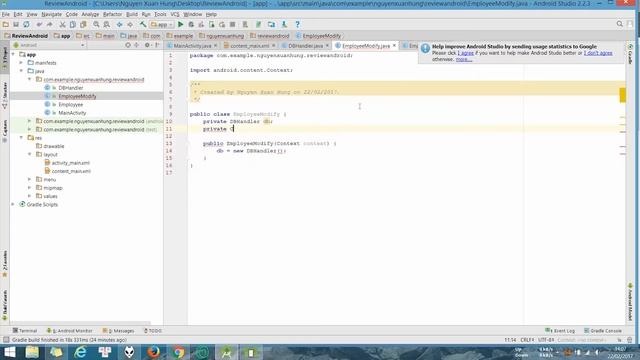Select MainActivity class in project tree
The width and height of the screenshot is (640, 360).
pyautogui.click(x=72, y=113)
